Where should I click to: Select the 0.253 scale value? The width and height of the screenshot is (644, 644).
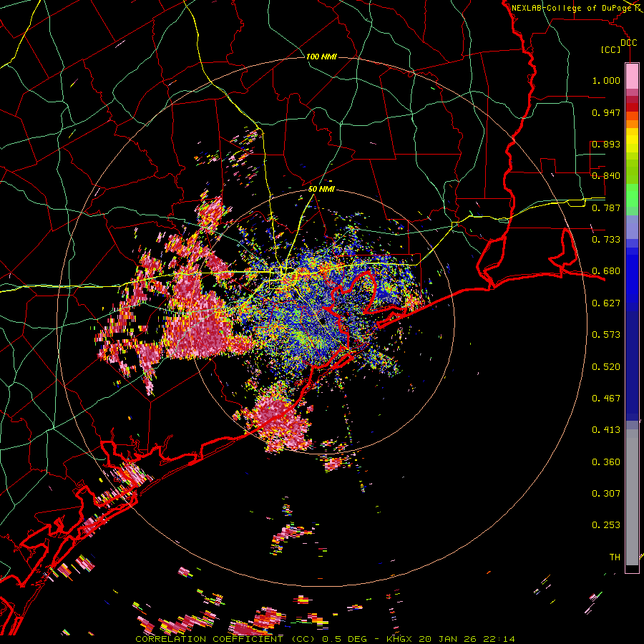click(x=606, y=525)
